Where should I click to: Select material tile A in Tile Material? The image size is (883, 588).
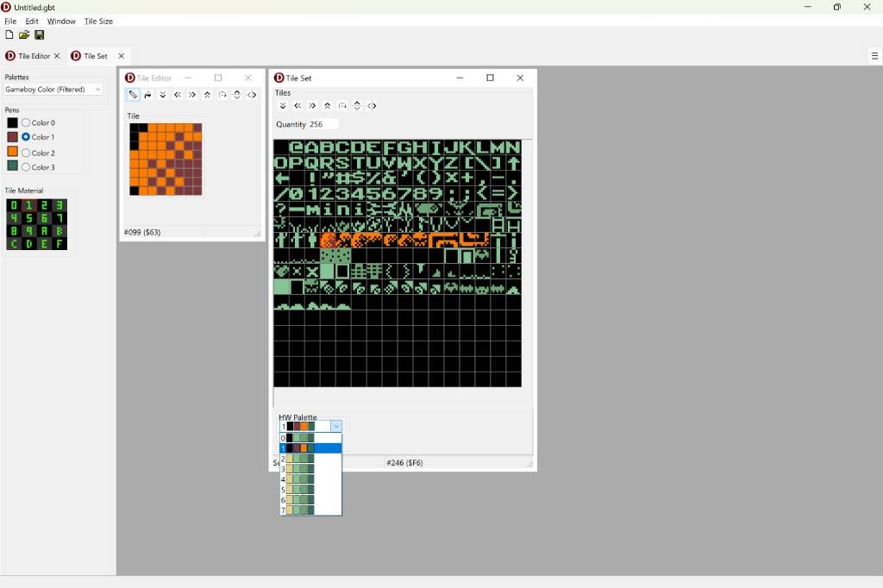coord(44,231)
